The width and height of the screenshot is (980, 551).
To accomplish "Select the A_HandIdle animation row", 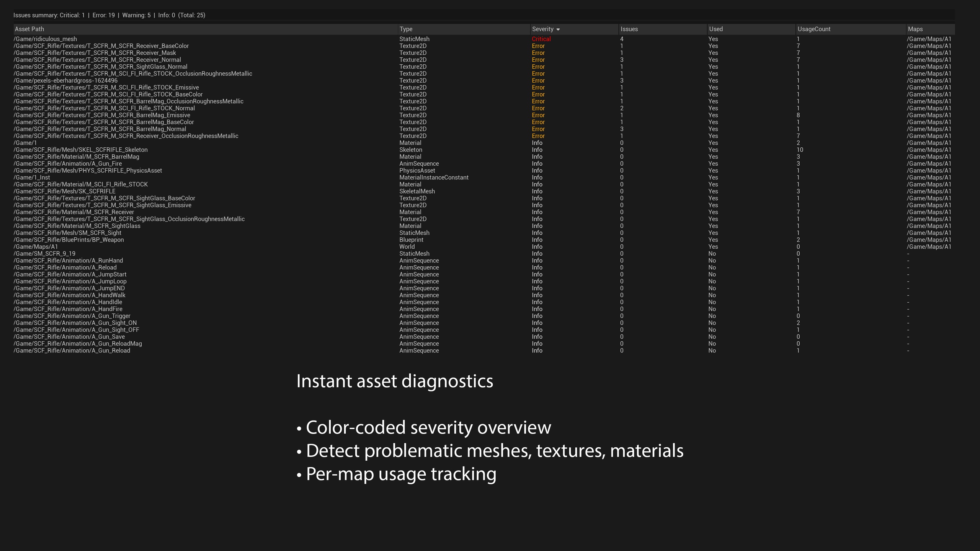I will tap(484, 302).
